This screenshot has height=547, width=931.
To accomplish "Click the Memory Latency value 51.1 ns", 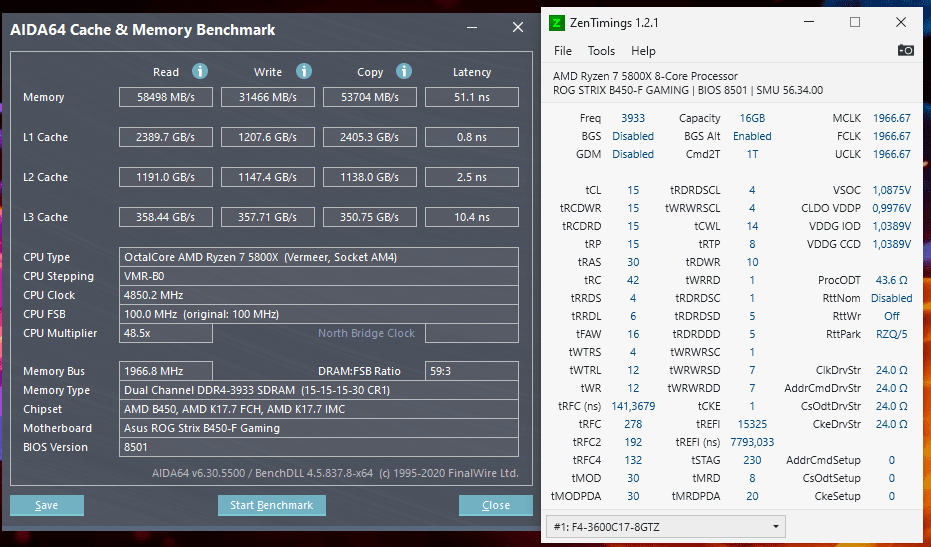I will pos(472,97).
